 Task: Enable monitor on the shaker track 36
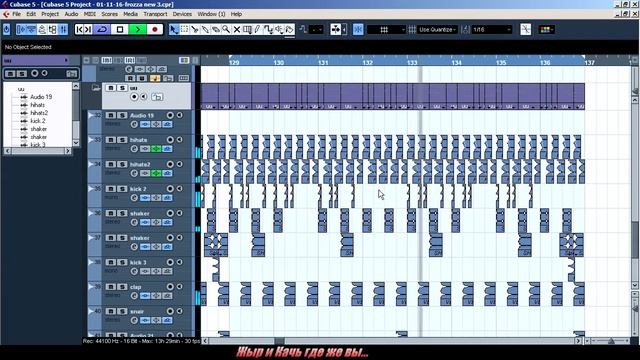[179, 213]
